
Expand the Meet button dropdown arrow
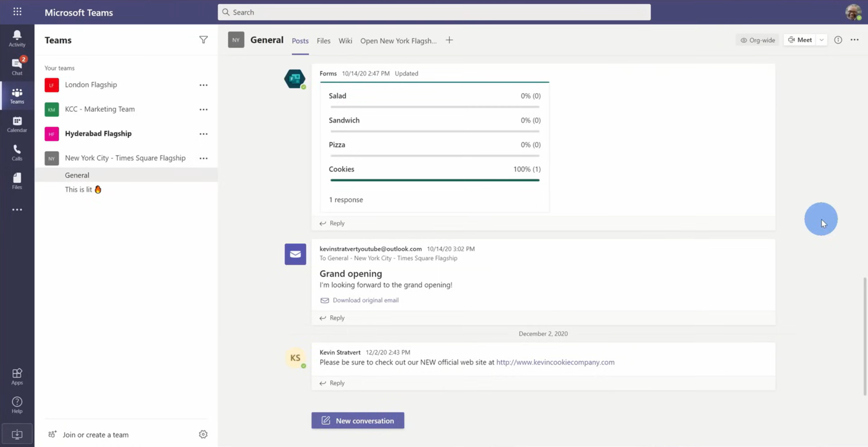(821, 40)
